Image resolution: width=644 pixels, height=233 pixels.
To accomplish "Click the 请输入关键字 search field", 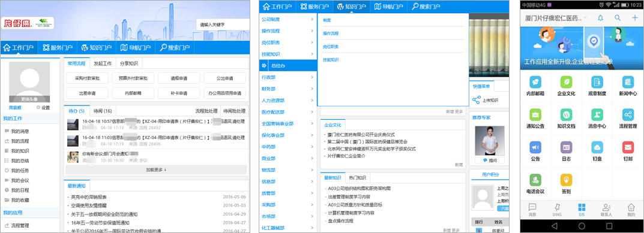I will 223,25.
